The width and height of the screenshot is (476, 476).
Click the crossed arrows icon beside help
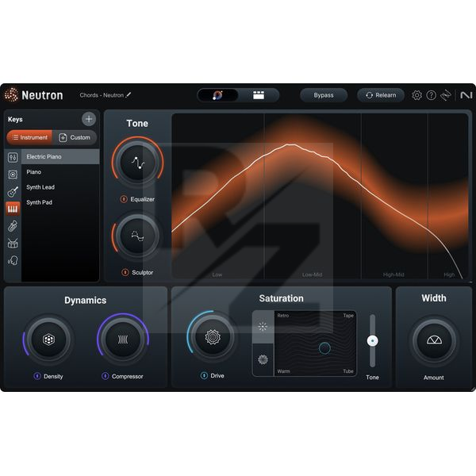pyautogui.click(x=446, y=95)
